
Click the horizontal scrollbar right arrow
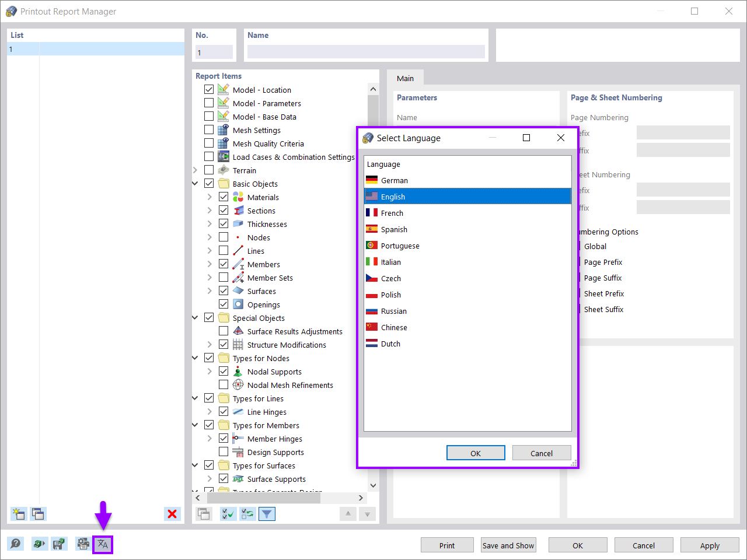click(361, 498)
